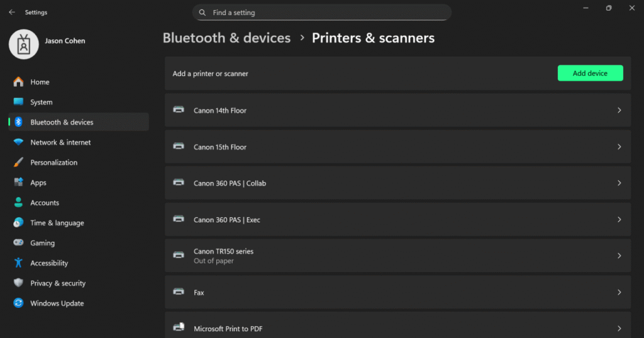Open the Fax entry chevron arrow
This screenshot has height=338, width=644.
[x=619, y=292]
